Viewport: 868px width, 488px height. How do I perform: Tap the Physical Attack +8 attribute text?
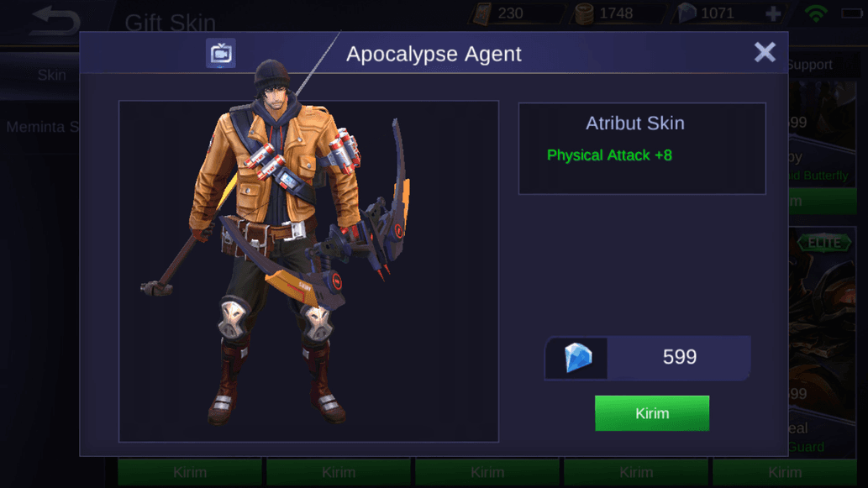(609, 155)
